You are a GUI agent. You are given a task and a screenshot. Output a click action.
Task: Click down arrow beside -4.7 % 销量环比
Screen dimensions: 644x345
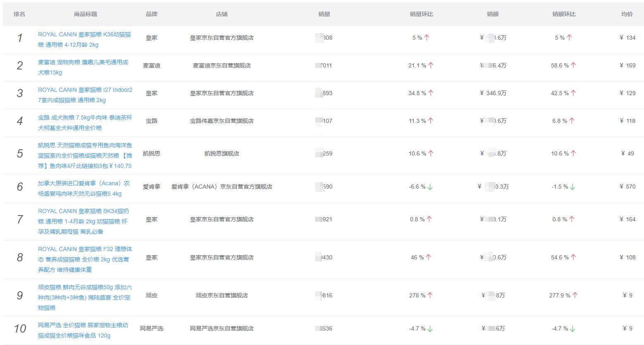tap(430, 329)
